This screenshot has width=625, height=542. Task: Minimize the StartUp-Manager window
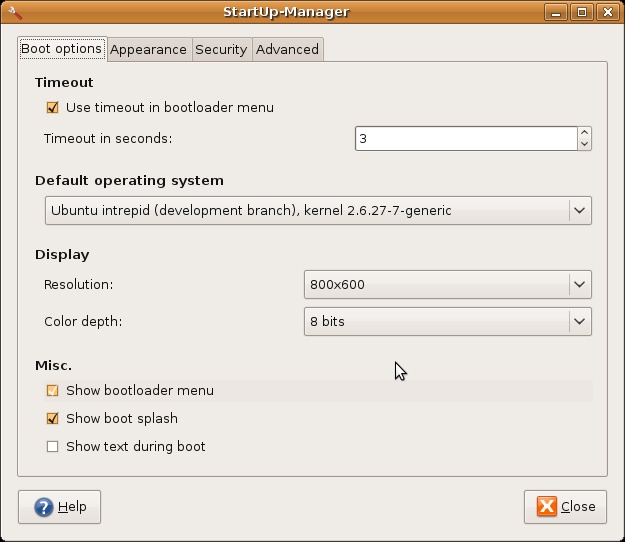click(556, 12)
